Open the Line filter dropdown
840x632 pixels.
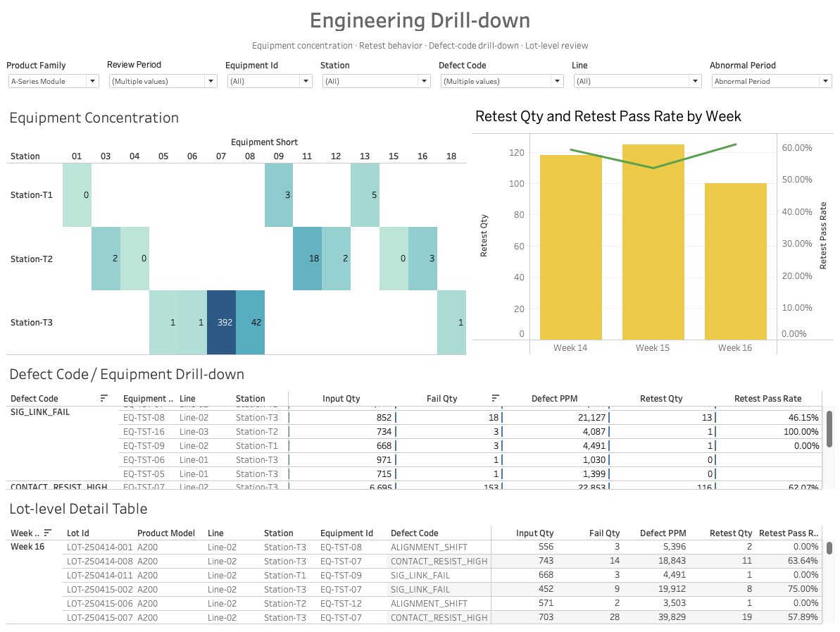(637, 81)
